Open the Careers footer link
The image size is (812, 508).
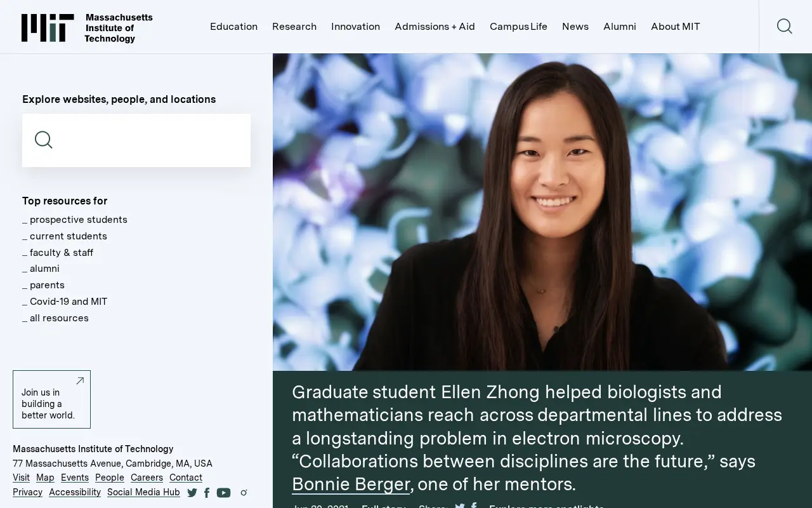coord(147,478)
